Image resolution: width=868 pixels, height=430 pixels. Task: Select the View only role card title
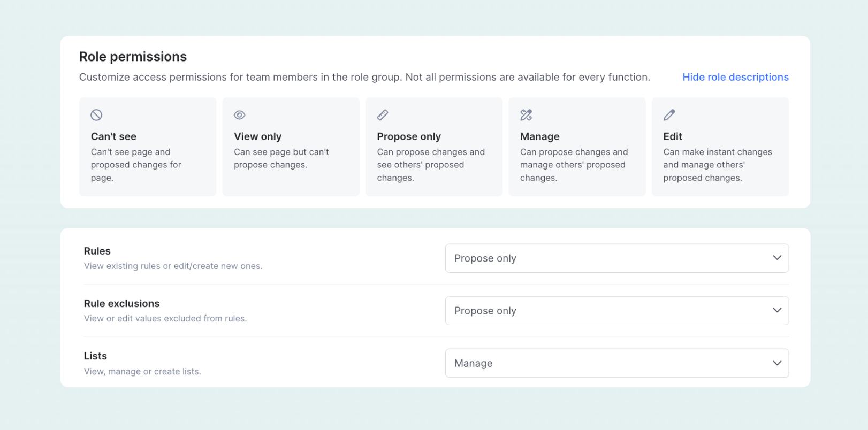(x=257, y=136)
